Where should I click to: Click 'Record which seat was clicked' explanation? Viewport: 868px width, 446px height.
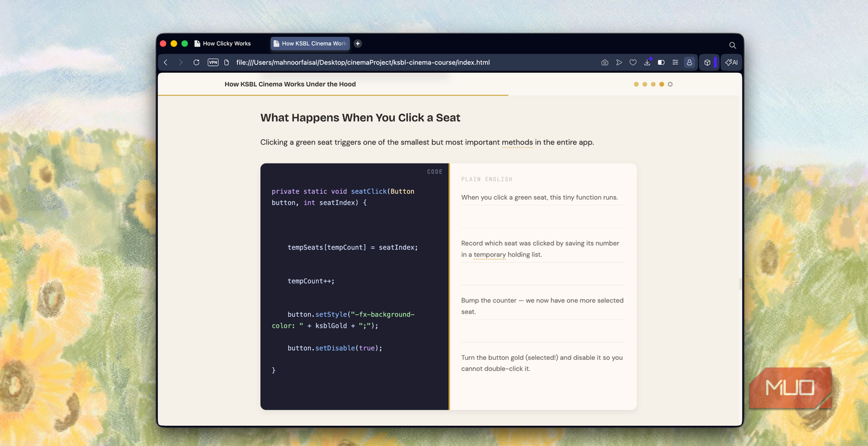(x=540, y=249)
